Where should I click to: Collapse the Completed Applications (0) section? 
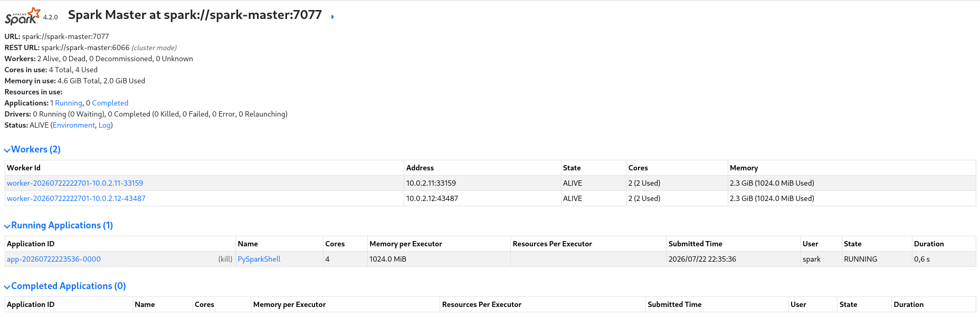coord(65,286)
